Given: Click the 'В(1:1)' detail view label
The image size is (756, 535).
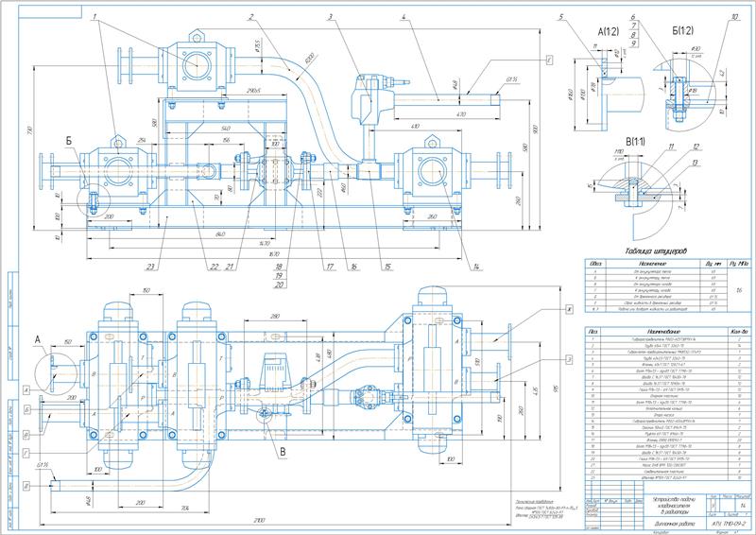Looking at the screenshot, I should pos(635,143).
